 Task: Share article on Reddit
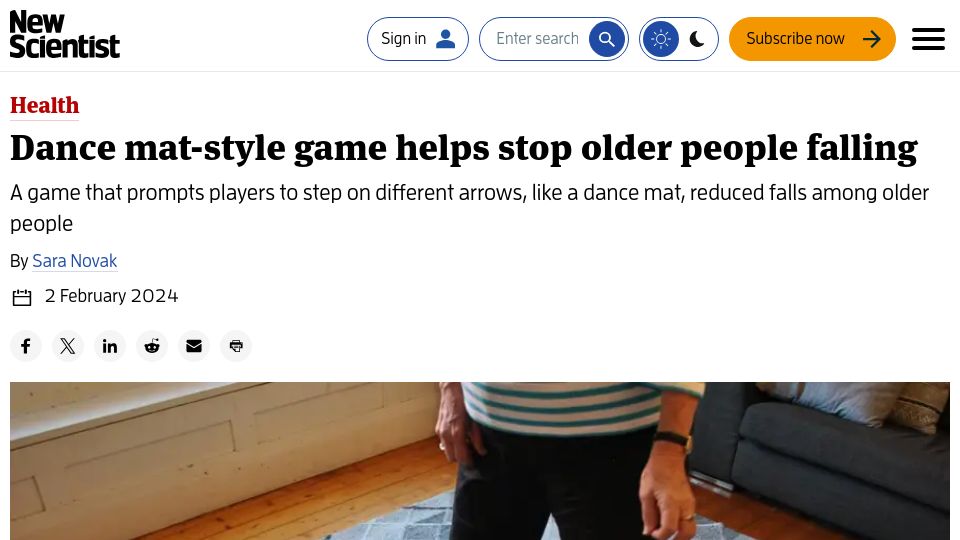152,346
